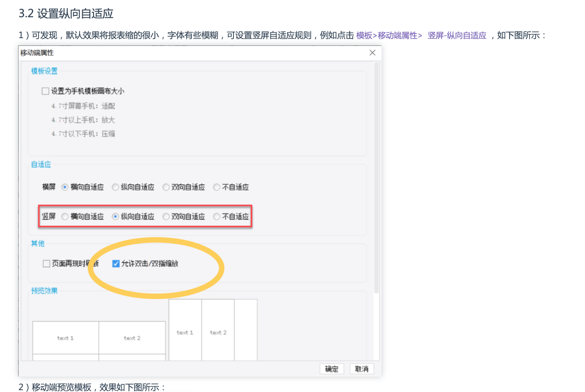Click the 3.2 设置纵向自适应 heading

66,14
